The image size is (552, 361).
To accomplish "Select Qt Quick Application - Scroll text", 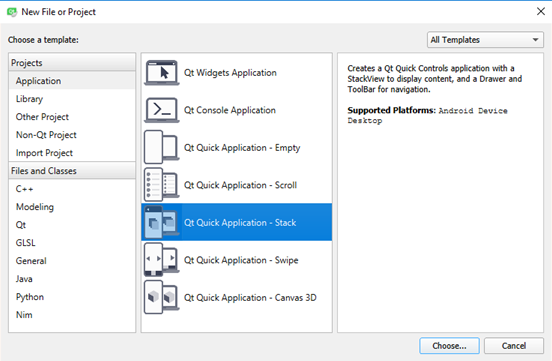I will tap(240, 185).
